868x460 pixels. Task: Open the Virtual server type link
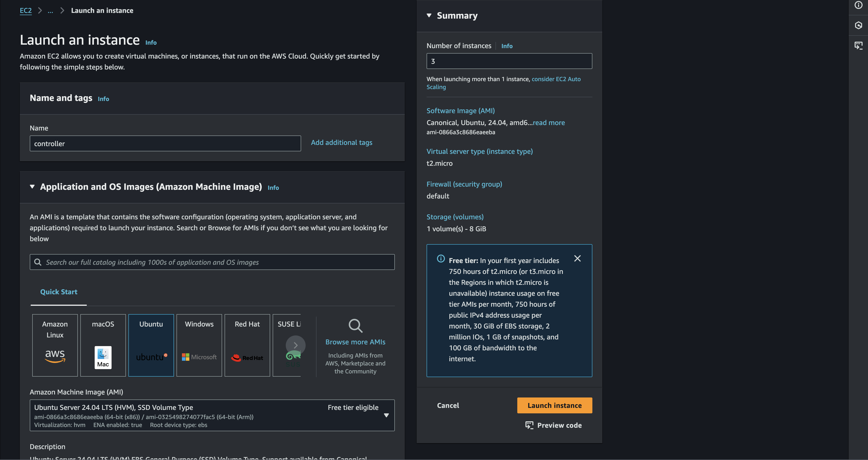[480, 151]
